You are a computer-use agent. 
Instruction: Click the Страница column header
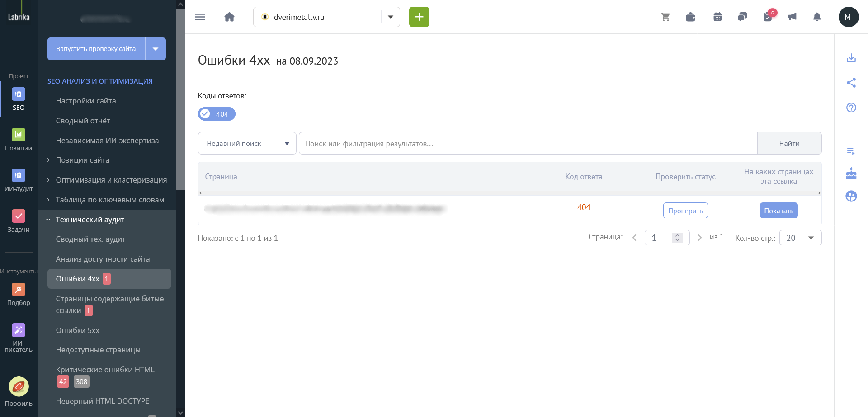click(221, 177)
